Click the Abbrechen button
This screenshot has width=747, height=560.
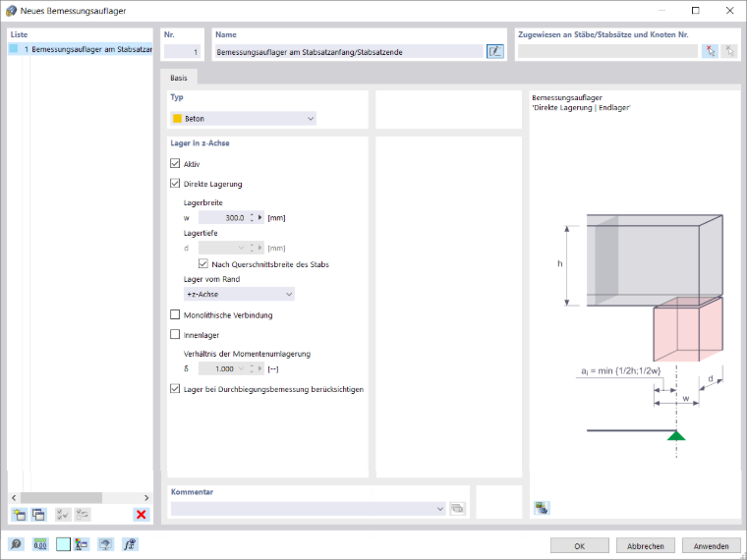tap(646, 545)
